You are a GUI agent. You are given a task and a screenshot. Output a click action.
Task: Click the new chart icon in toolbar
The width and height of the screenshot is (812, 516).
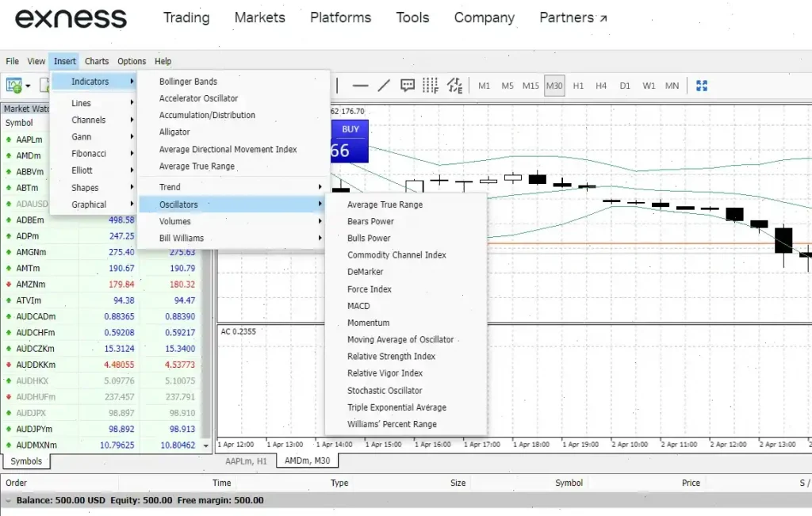[x=14, y=86]
